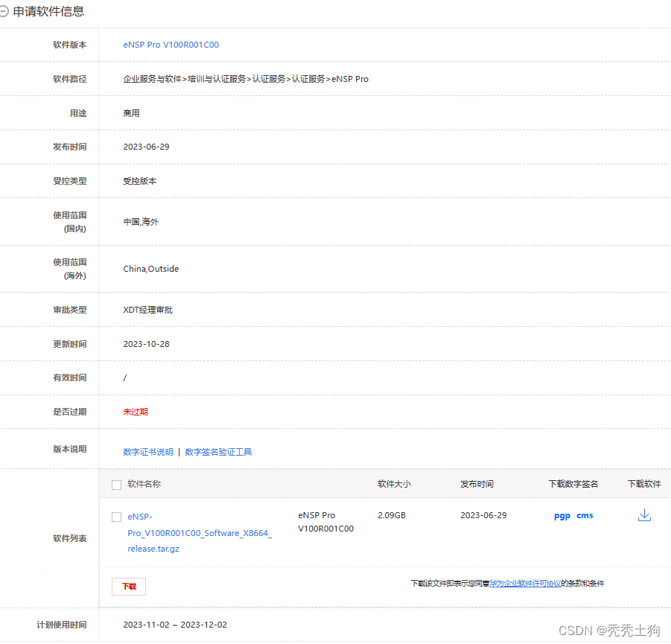671x644 pixels.
Task: Click the 软件大小 column header
Action: coord(394,485)
